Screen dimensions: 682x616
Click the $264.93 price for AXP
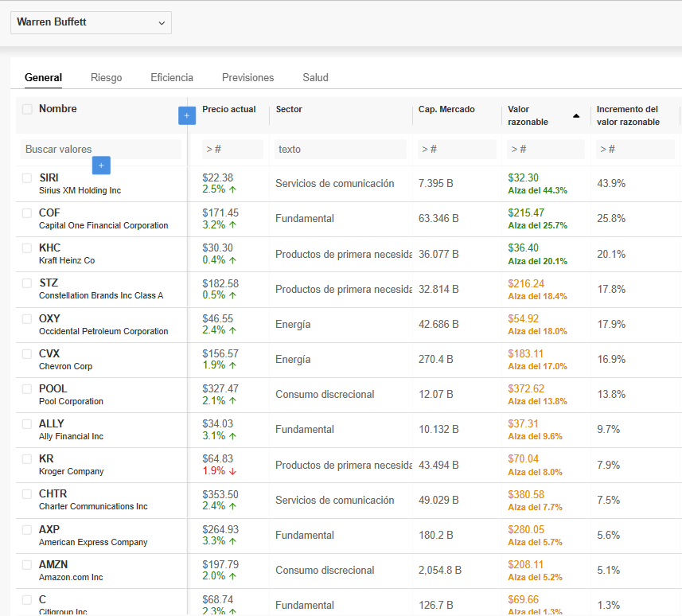pyautogui.click(x=220, y=529)
